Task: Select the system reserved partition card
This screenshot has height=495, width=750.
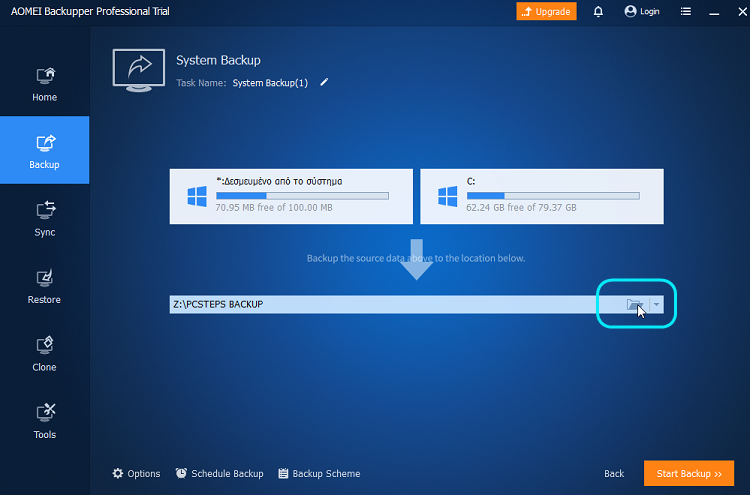Action: click(x=291, y=196)
